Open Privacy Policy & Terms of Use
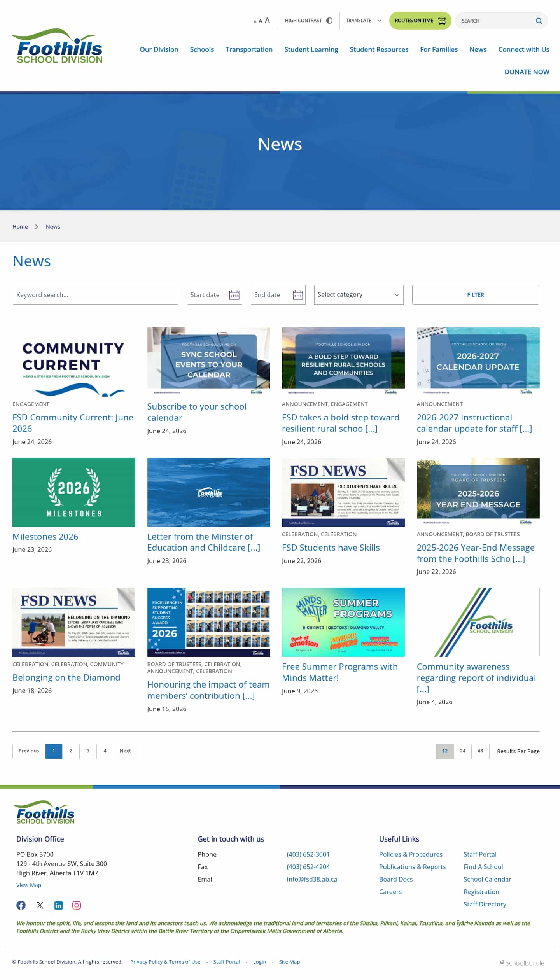Screen dimensions: 560x980 tap(165, 962)
